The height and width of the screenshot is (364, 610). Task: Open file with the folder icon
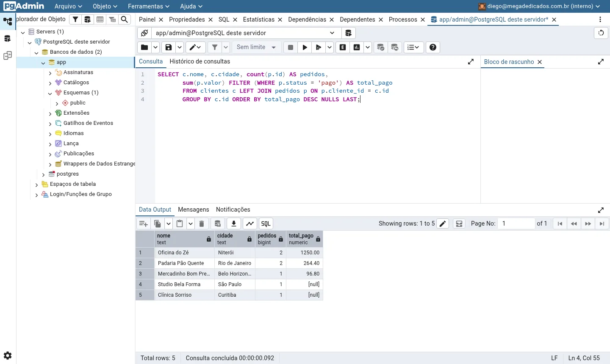click(x=144, y=47)
